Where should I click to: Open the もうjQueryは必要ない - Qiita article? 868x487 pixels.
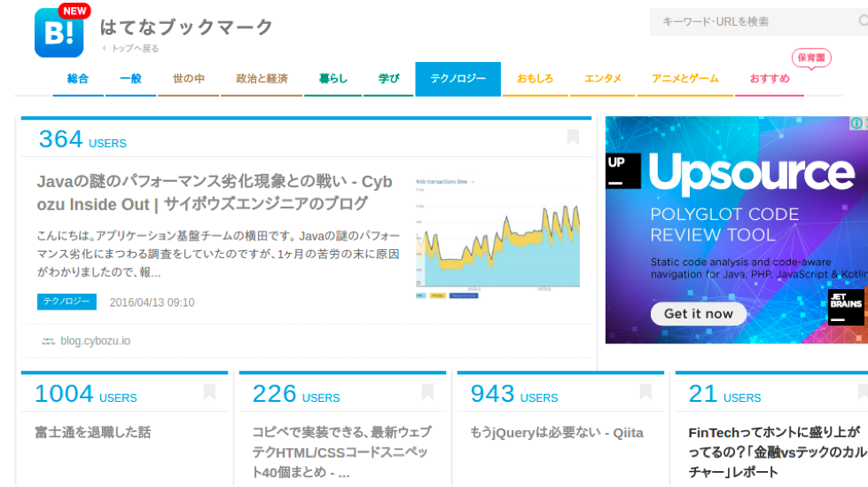coord(557,433)
